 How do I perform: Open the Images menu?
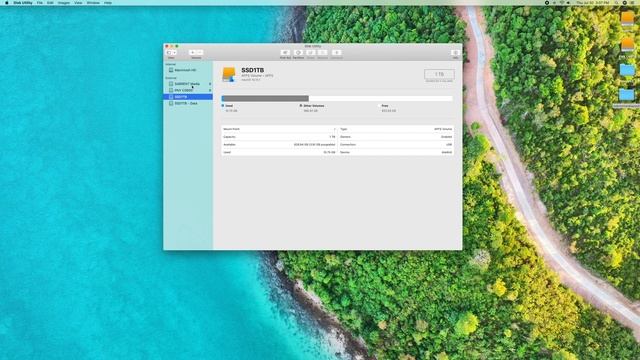coord(64,3)
